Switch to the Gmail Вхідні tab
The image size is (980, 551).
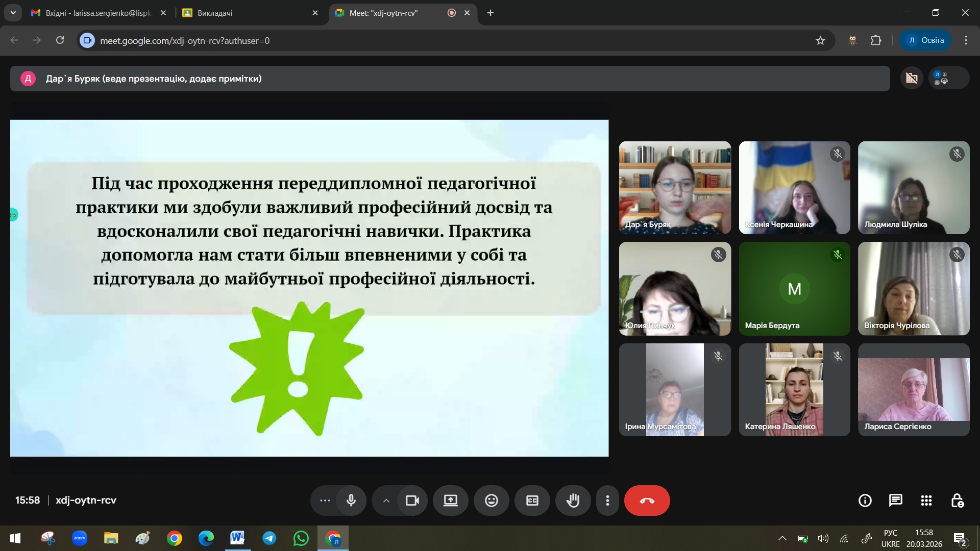coord(97,13)
